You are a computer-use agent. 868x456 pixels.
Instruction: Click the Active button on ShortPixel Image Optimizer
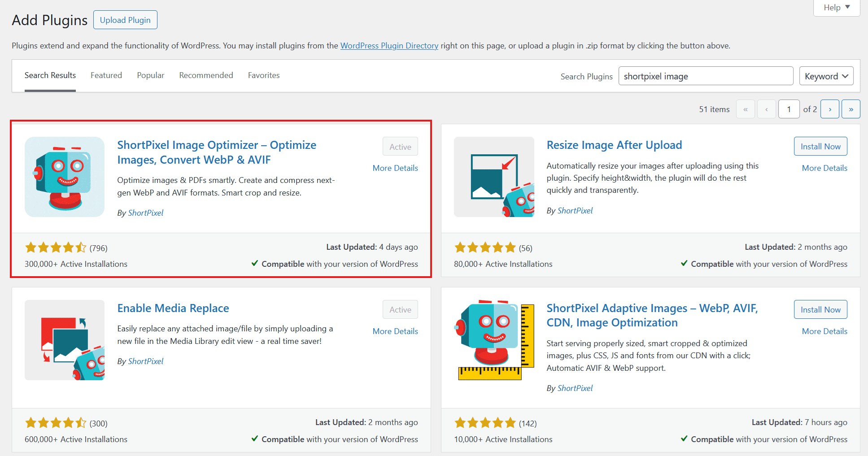point(400,146)
